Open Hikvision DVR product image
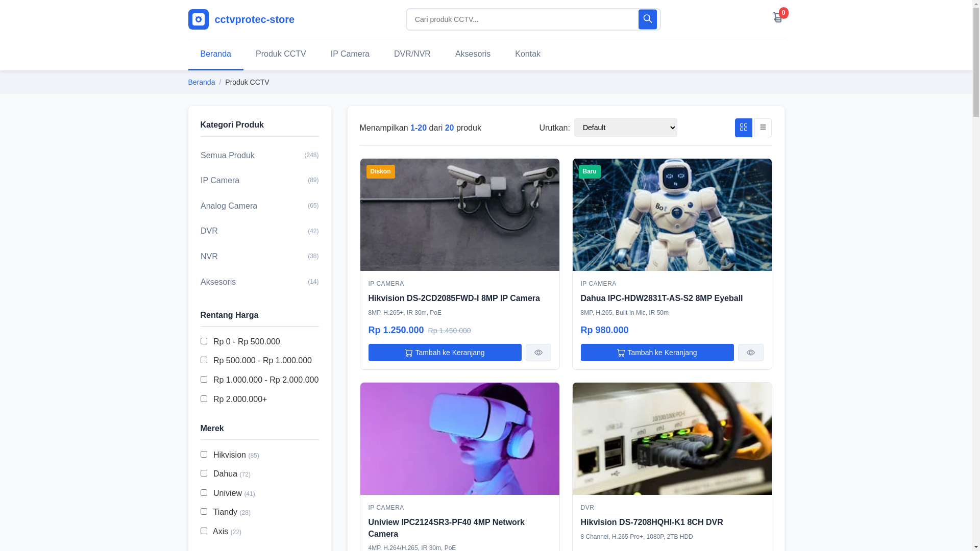The width and height of the screenshot is (980, 551). coord(672,439)
